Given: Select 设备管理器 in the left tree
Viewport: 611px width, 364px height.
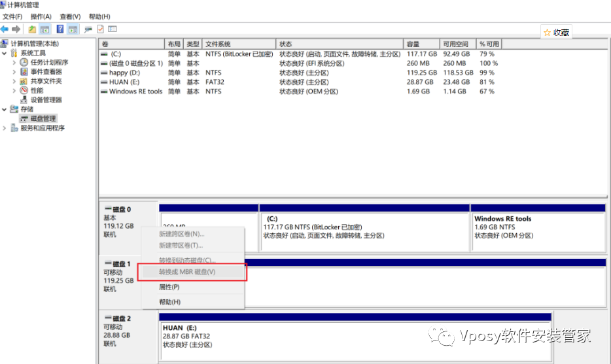Looking at the screenshot, I should coord(46,100).
